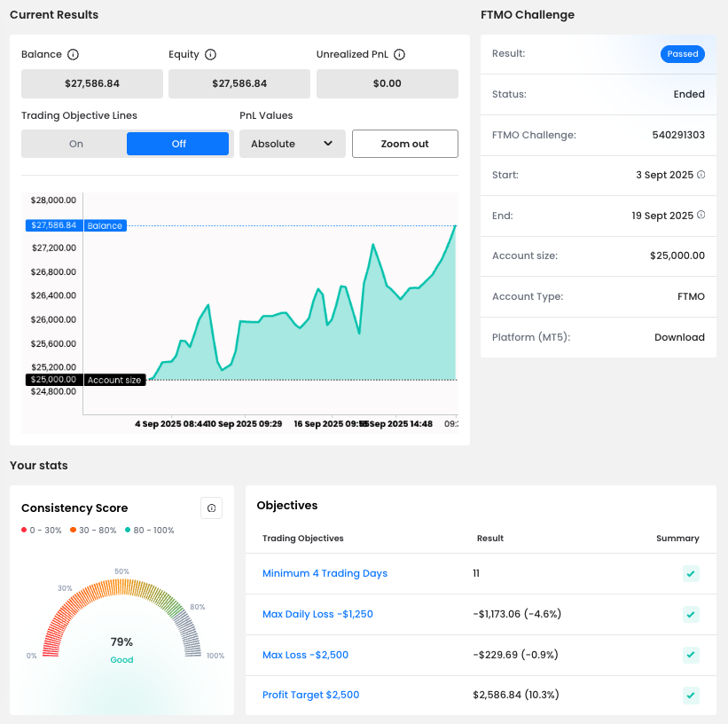The width and height of the screenshot is (728, 724).
Task: Open the PnL Values Absolute dropdown
Action: point(292,144)
